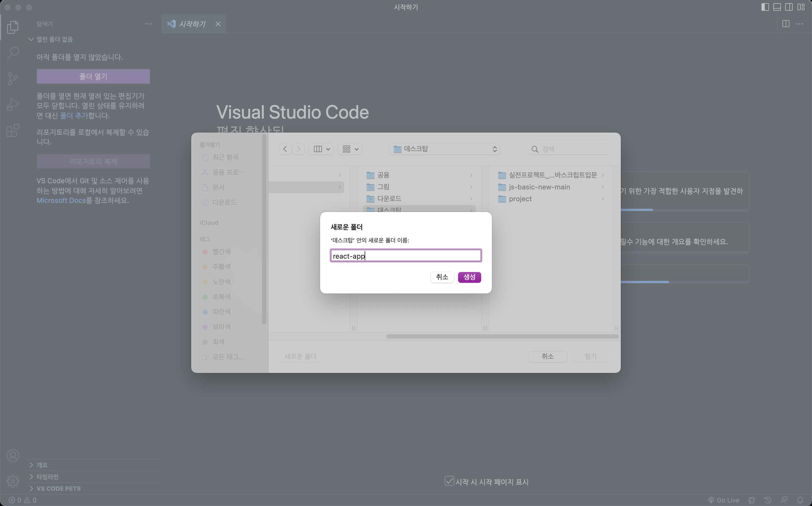Open the editor more actions ellipsis

(x=800, y=24)
